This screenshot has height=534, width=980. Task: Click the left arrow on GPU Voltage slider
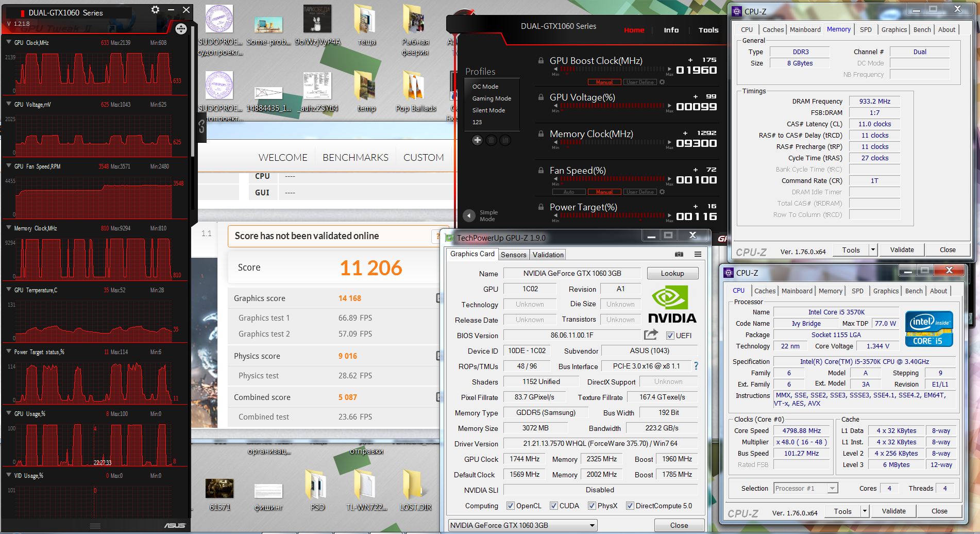click(555, 105)
